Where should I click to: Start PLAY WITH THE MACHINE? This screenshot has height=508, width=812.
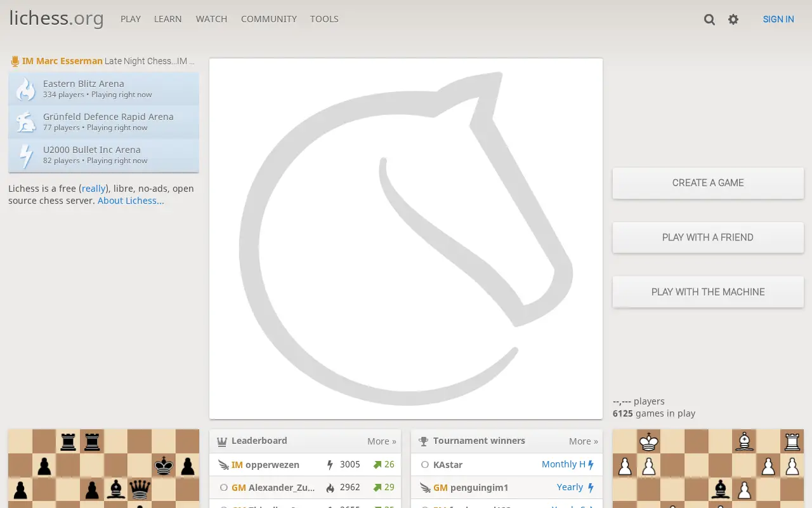click(708, 292)
